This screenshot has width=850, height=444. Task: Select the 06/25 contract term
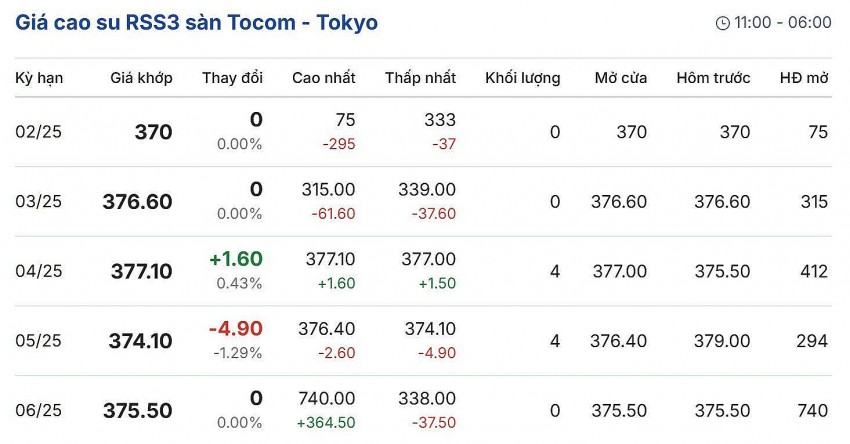coord(38,411)
